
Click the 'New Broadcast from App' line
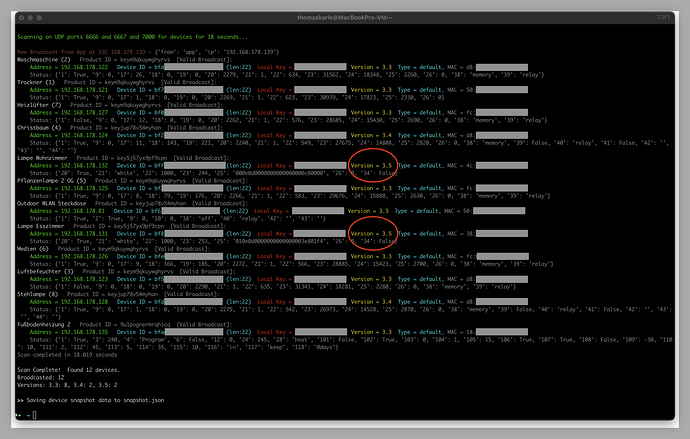tap(148, 52)
